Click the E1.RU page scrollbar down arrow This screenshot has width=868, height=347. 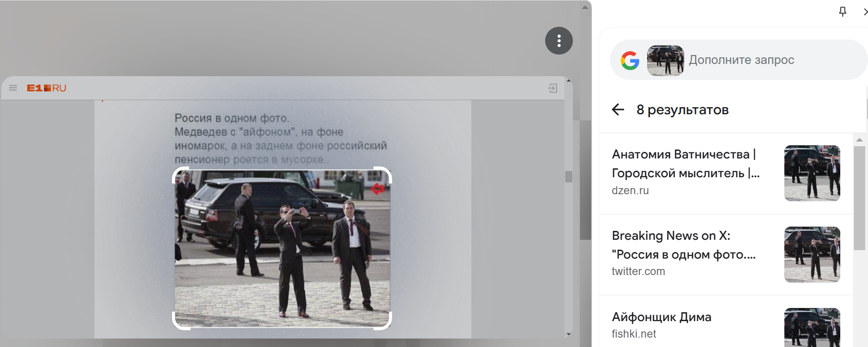pos(569,334)
